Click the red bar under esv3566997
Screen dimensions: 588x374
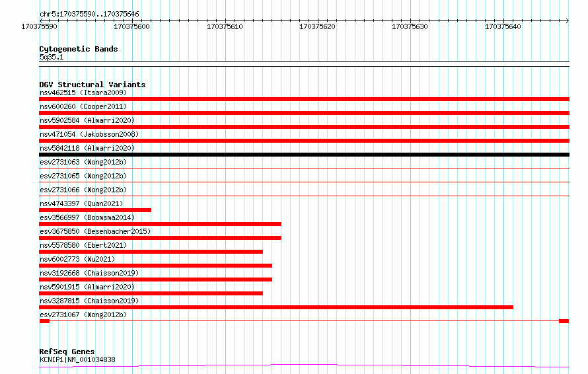pyautogui.click(x=160, y=224)
